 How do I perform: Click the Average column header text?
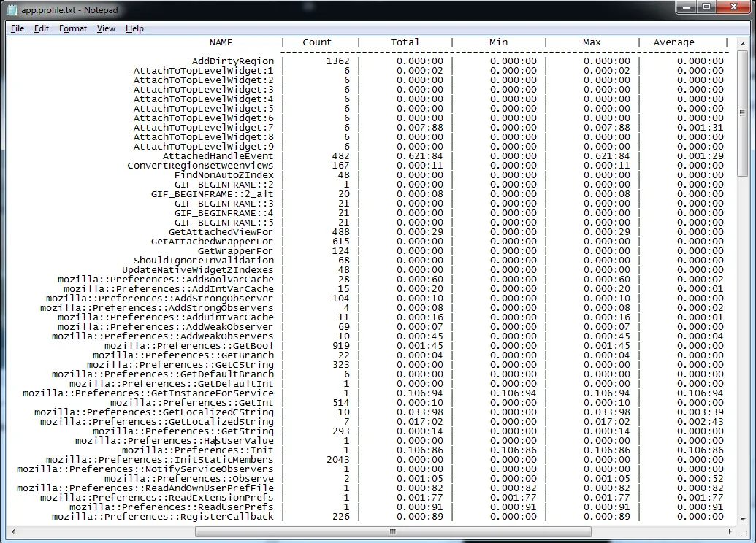tap(673, 42)
